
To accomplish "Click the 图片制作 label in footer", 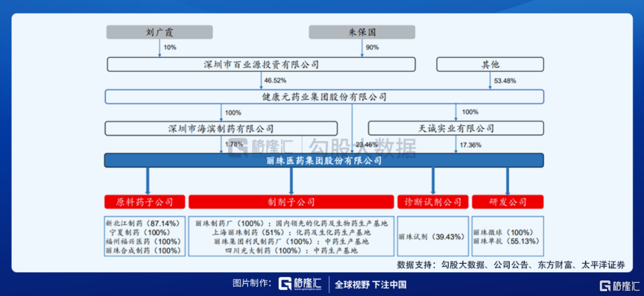I will click(x=252, y=284).
